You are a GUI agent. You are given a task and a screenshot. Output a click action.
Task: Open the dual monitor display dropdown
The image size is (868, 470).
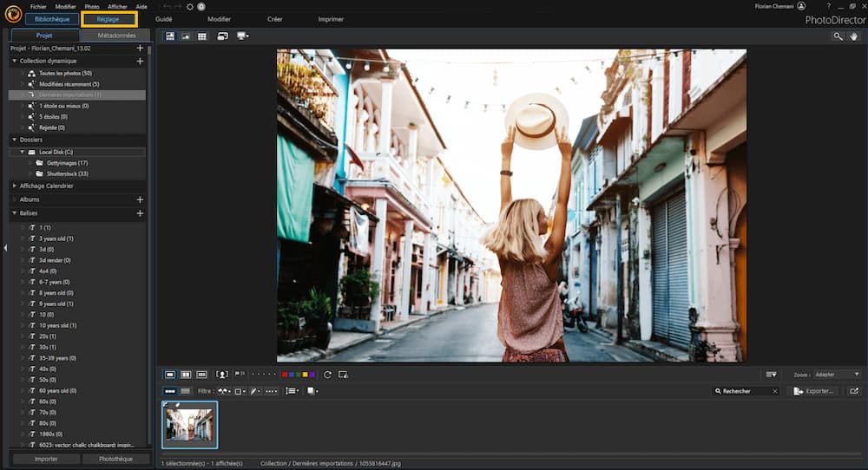(242, 36)
